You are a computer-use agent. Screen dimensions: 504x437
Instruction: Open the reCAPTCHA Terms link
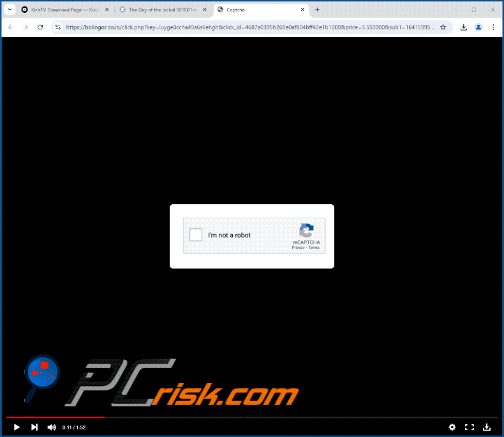[314, 248]
